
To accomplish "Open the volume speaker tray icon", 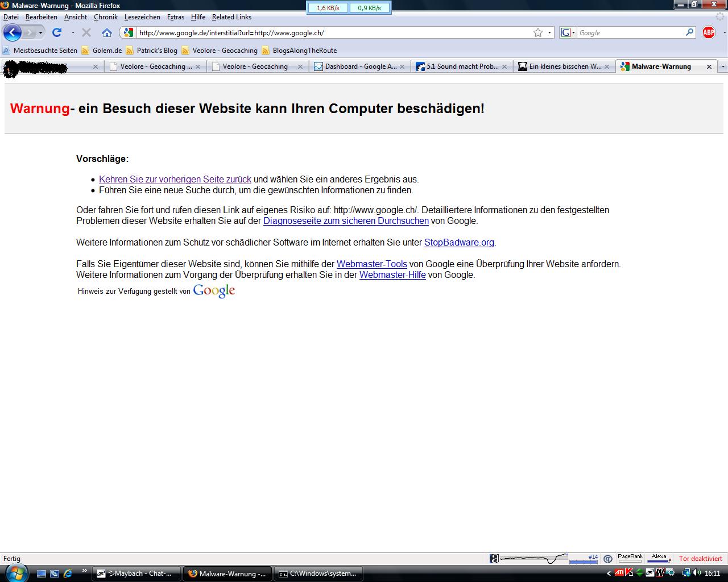I will tap(696, 573).
